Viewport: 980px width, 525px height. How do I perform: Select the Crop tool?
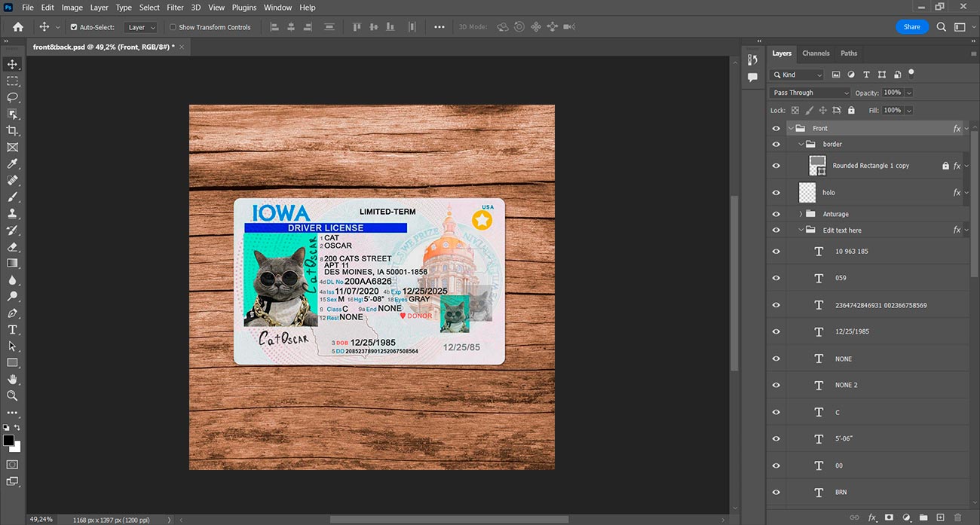(x=12, y=130)
